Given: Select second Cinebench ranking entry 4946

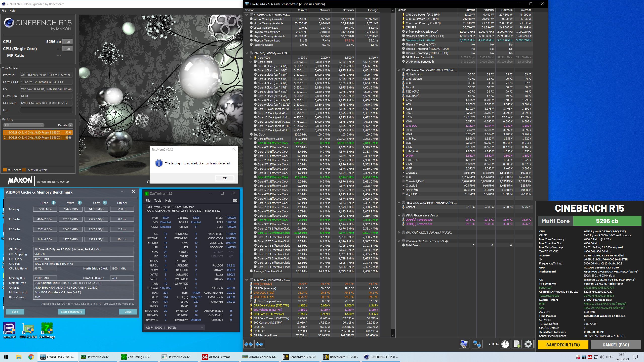Looking at the screenshot, I should click(x=38, y=138).
